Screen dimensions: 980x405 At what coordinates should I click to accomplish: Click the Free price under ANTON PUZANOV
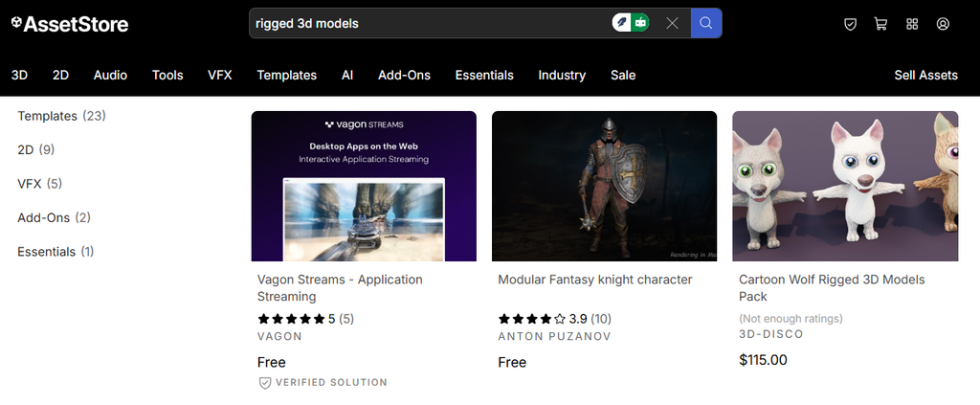tap(512, 363)
